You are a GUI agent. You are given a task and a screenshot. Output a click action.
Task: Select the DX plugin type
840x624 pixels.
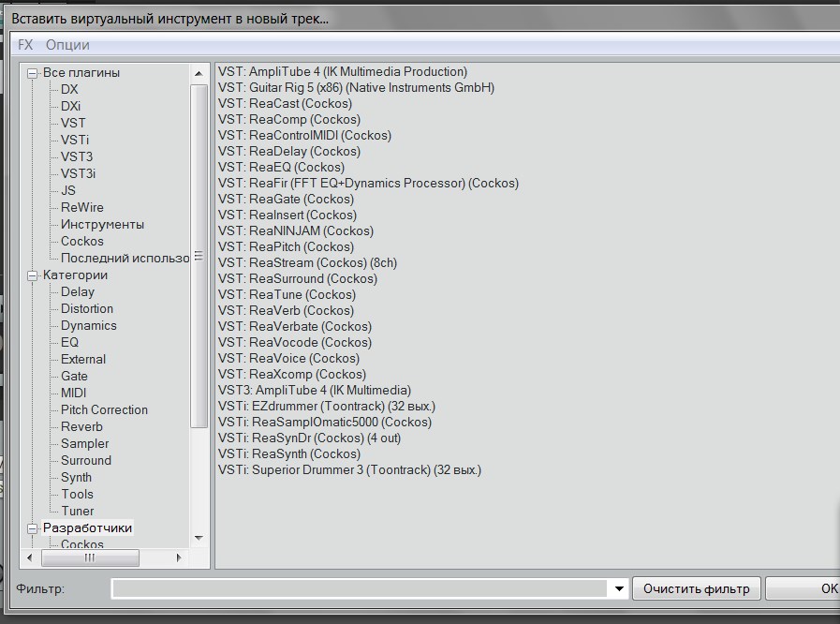(69, 90)
